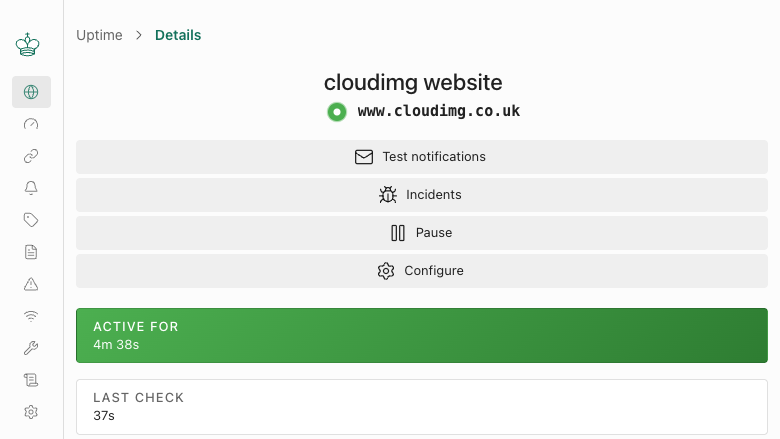Open the wifi signal icon
This screenshot has height=439, width=780.
(x=31, y=316)
